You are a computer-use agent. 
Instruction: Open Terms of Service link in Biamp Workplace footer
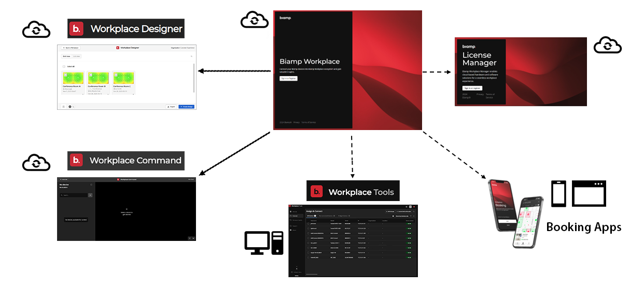[309, 122]
